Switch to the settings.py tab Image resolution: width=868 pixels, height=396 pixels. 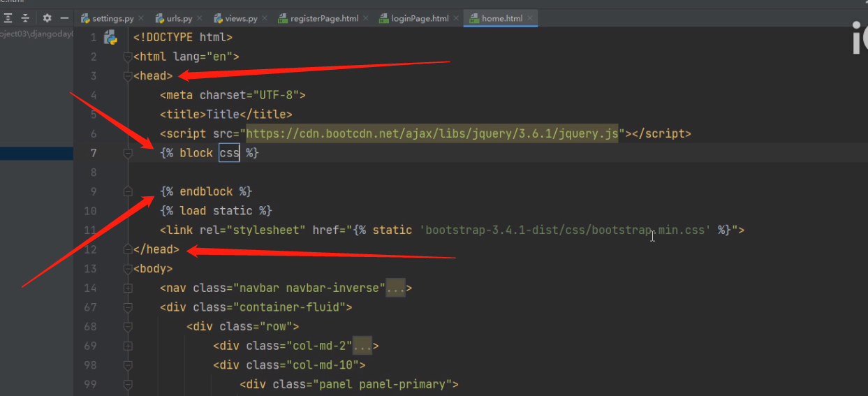click(112, 19)
